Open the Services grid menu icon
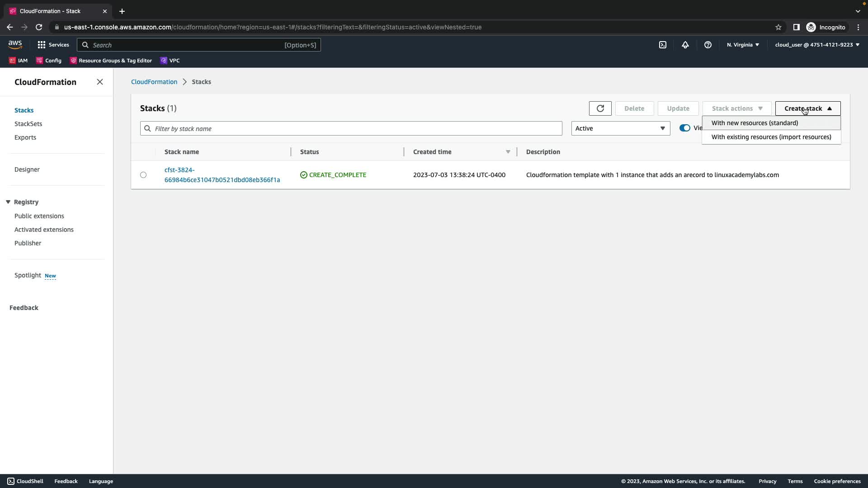The height and width of the screenshot is (488, 868). pos(42,45)
